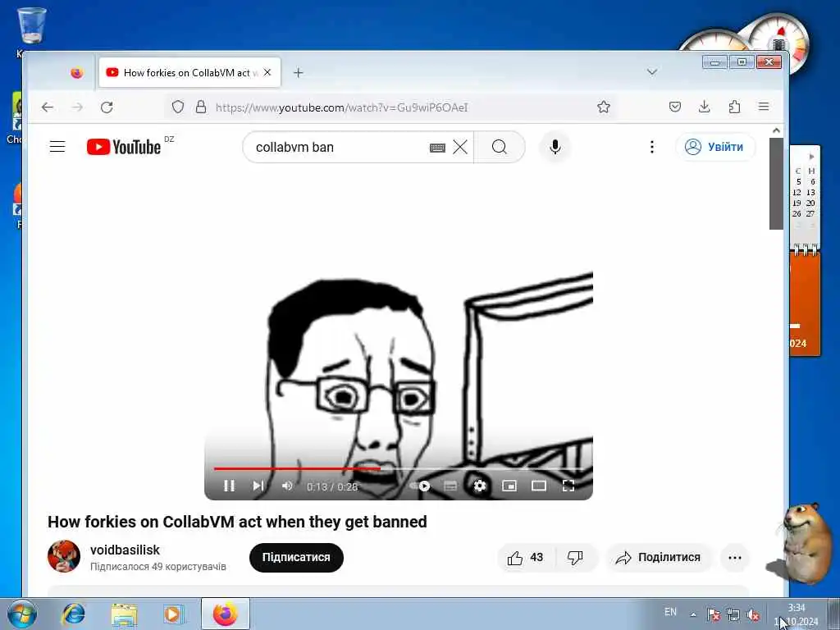
Task: List all tabs with chevron dropdown
Action: pyautogui.click(x=652, y=72)
